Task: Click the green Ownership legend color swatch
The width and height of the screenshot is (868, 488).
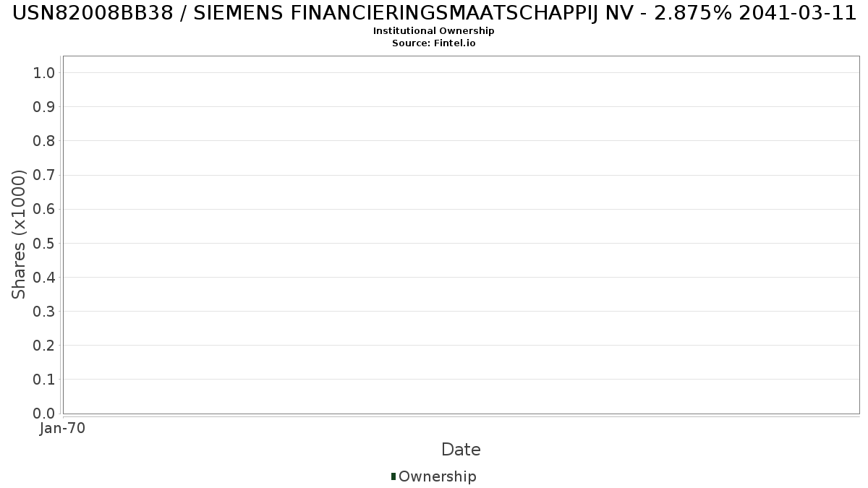Action: click(393, 476)
